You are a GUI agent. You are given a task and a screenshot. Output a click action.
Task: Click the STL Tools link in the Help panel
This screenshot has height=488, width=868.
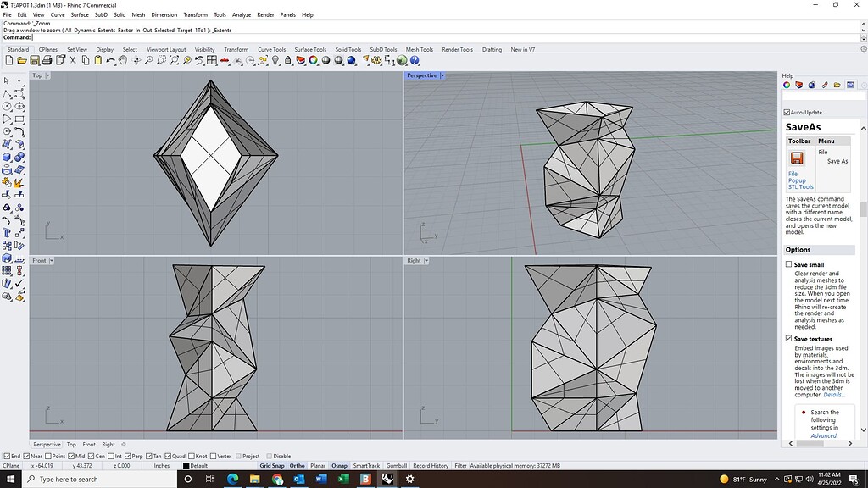tap(800, 186)
